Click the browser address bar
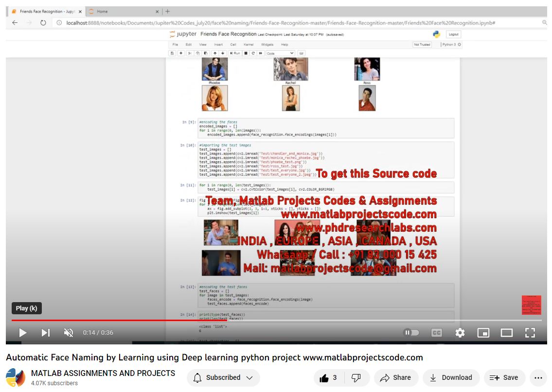This screenshot has width=552, height=392. pos(292,23)
